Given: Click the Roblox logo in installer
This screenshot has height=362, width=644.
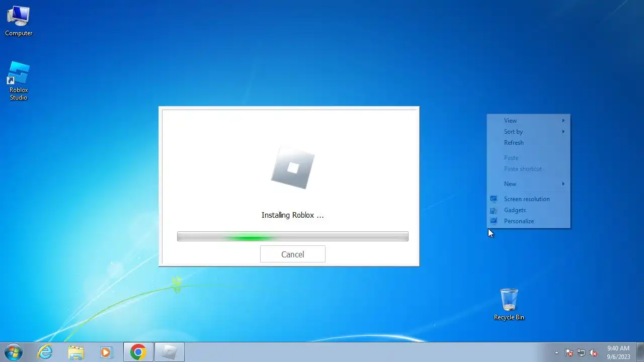Looking at the screenshot, I should click(292, 168).
